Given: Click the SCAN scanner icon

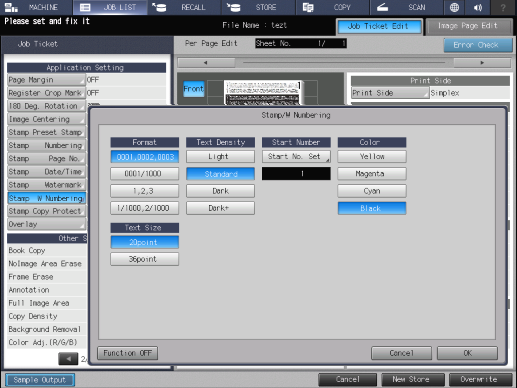Looking at the screenshot, I should (382, 7).
